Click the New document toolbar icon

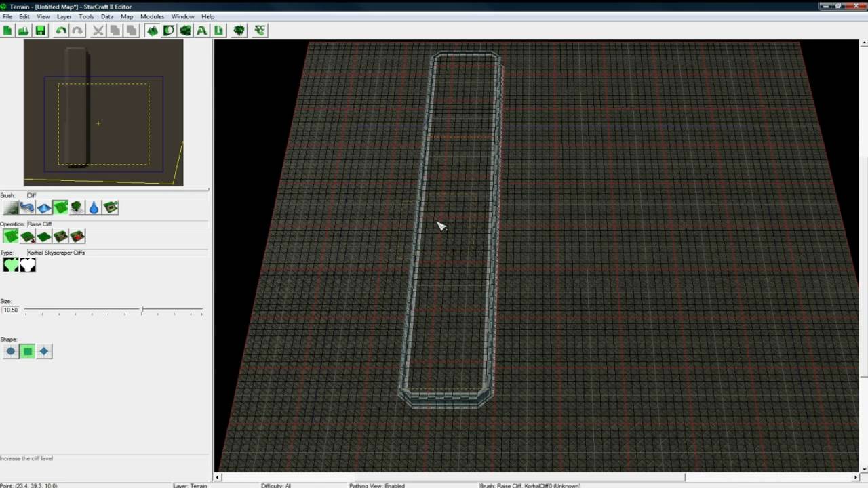7,30
